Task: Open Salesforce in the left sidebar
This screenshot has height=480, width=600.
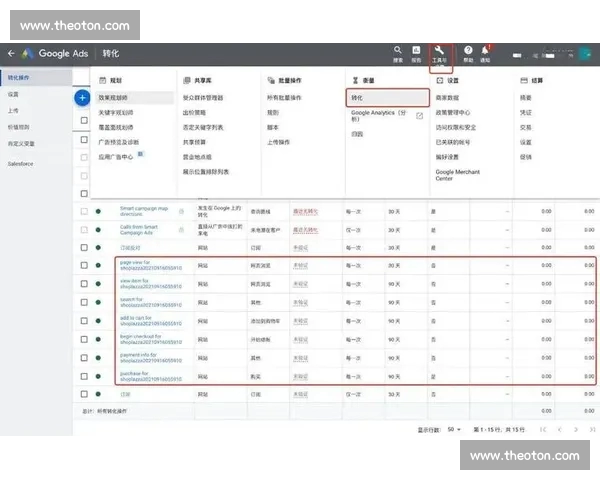Action: coord(20,163)
